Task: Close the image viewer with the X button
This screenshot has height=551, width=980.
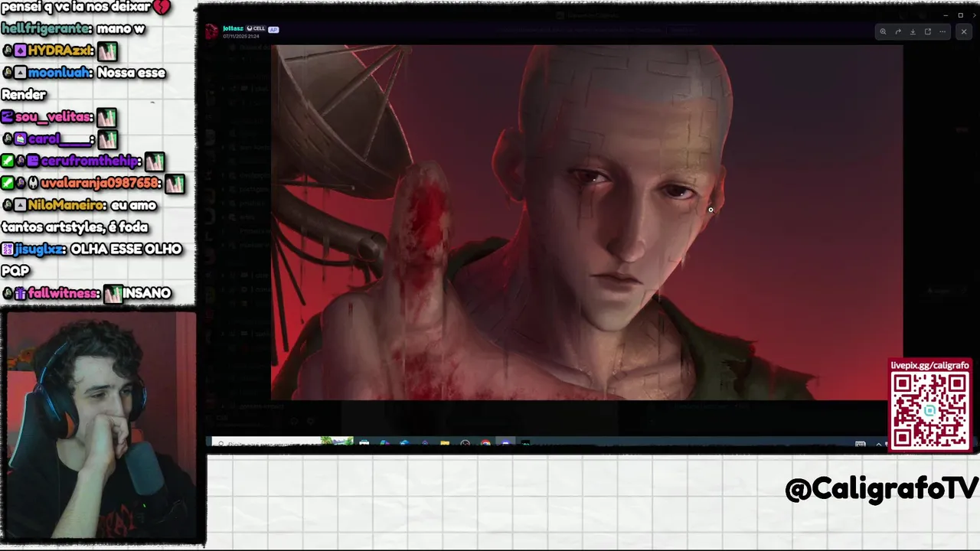Action: pyautogui.click(x=963, y=31)
